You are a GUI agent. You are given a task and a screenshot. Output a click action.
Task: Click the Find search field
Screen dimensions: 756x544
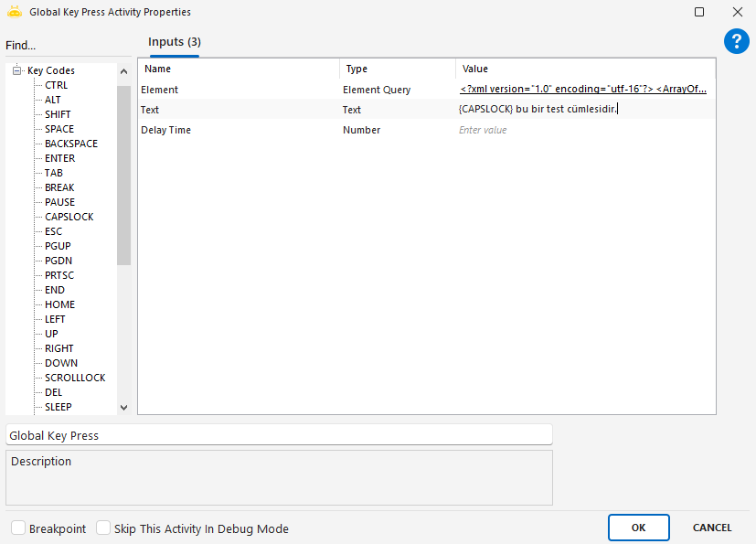(x=64, y=46)
